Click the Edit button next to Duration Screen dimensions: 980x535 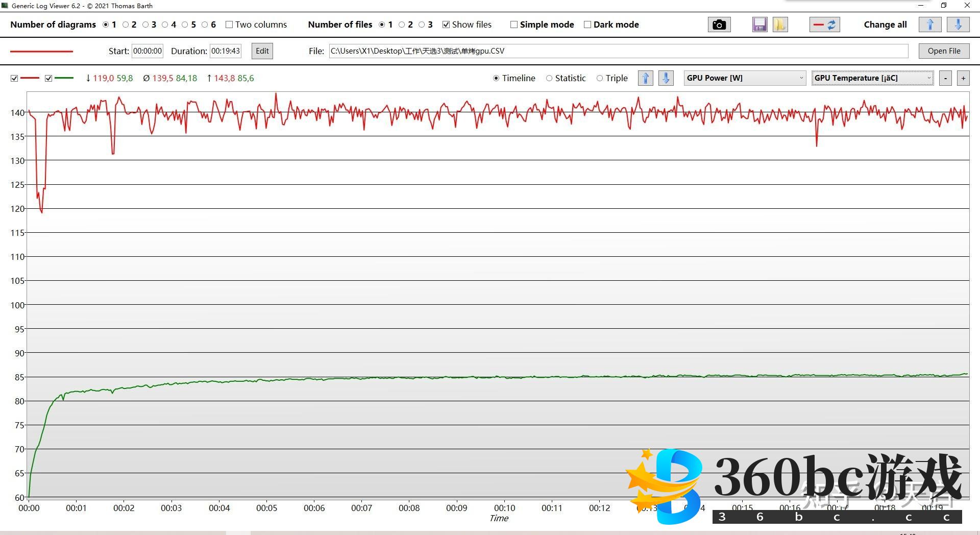262,51
